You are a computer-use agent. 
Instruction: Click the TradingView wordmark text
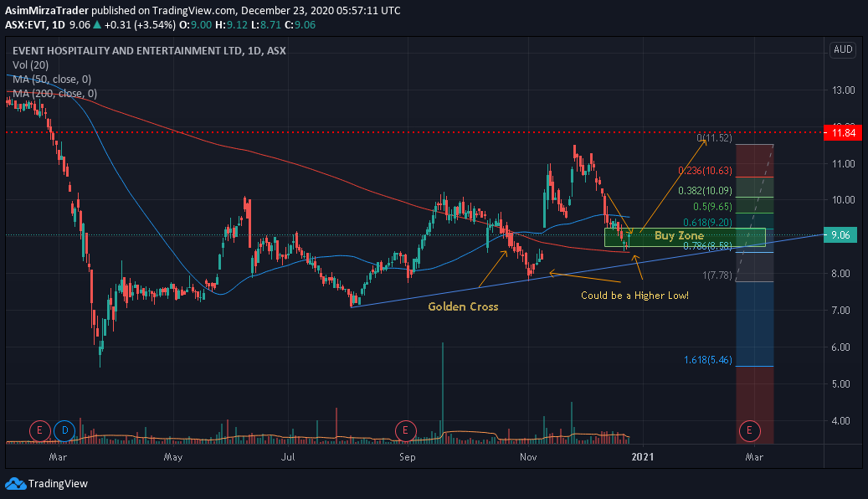coord(58,483)
